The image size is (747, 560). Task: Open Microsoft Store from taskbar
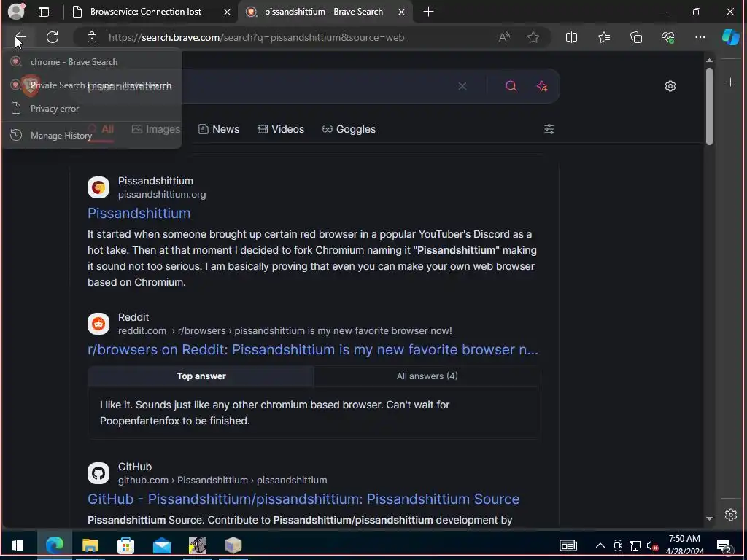tap(125, 545)
